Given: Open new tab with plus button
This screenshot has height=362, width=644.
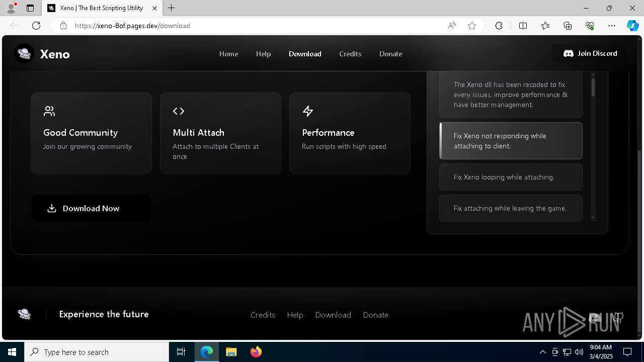Looking at the screenshot, I should (172, 8).
